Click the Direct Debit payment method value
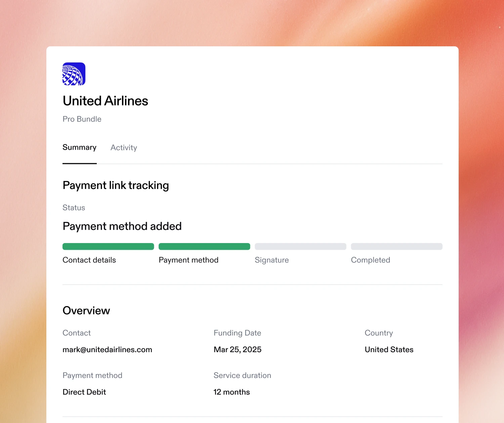Image resolution: width=504 pixels, height=423 pixels. tap(84, 392)
